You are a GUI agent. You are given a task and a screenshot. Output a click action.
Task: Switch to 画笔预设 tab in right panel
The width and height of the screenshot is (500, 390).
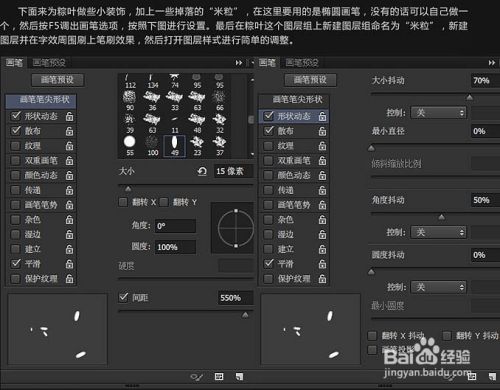pos(302,63)
